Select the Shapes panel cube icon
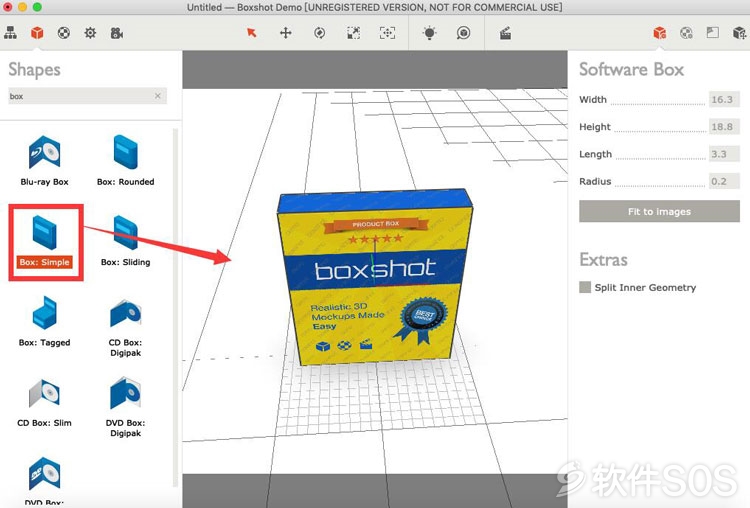Image resolution: width=750 pixels, height=508 pixels. pos(37,33)
